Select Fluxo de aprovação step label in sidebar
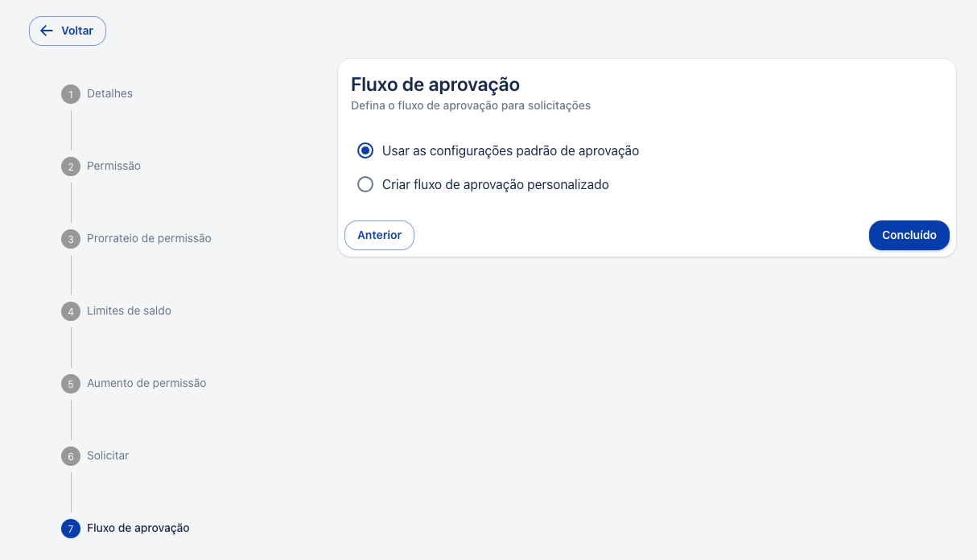977x560 pixels. point(138,528)
